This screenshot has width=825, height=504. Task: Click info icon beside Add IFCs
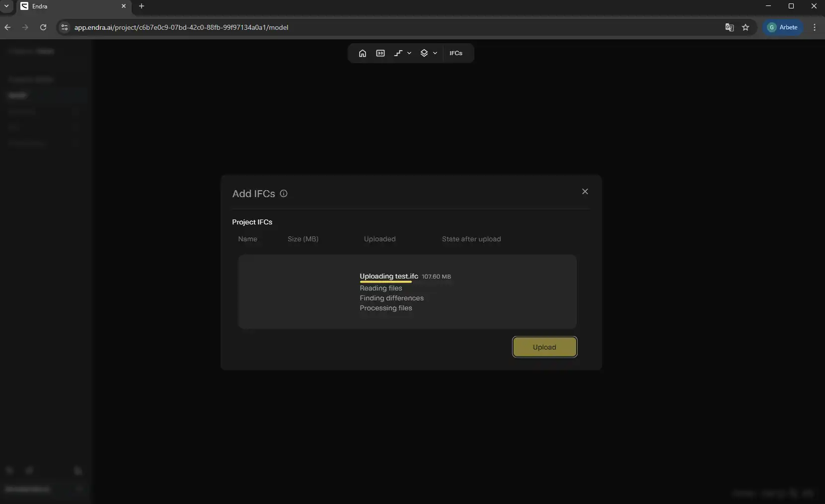click(x=284, y=194)
